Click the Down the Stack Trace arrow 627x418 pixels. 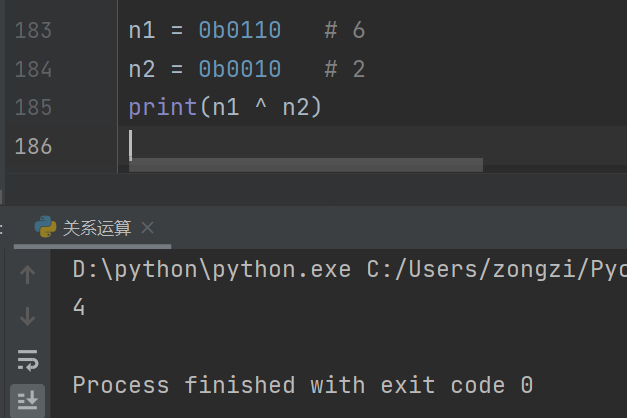pyautogui.click(x=27, y=316)
